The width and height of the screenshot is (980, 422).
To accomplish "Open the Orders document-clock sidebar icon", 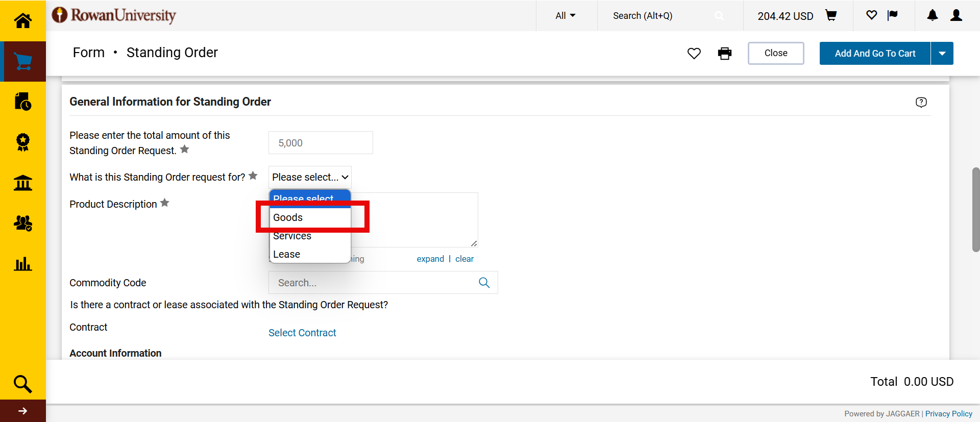I will [x=22, y=102].
